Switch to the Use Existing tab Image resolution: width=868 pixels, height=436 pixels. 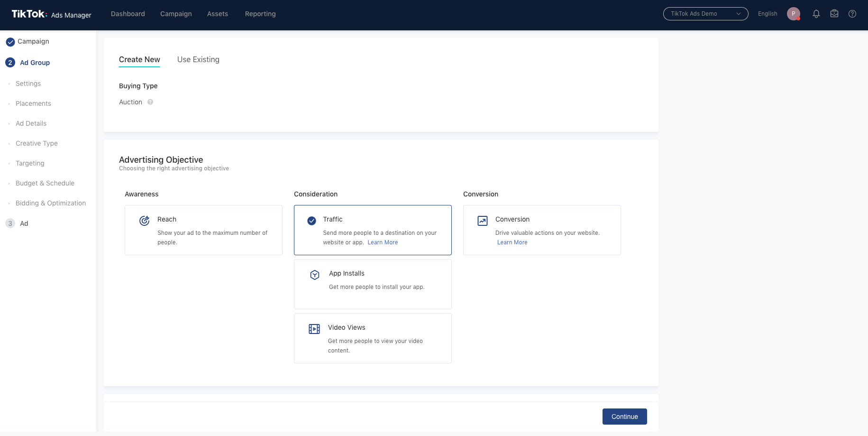pos(198,60)
